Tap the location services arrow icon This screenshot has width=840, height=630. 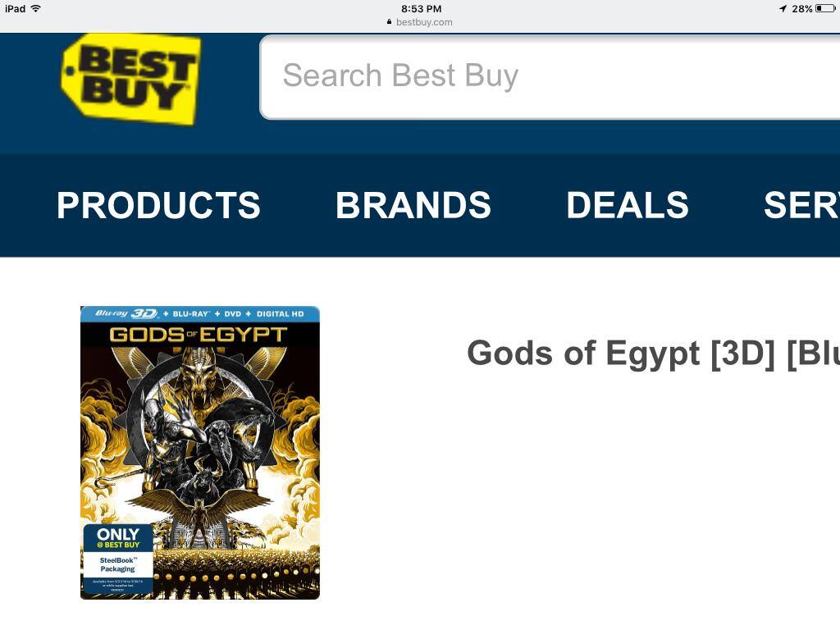pyautogui.click(x=783, y=8)
